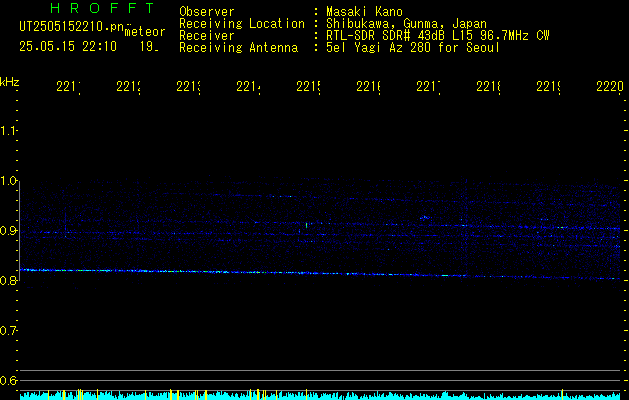Click the 2215 time marker
The image size is (629, 400).
pyautogui.click(x=308, y=87)
